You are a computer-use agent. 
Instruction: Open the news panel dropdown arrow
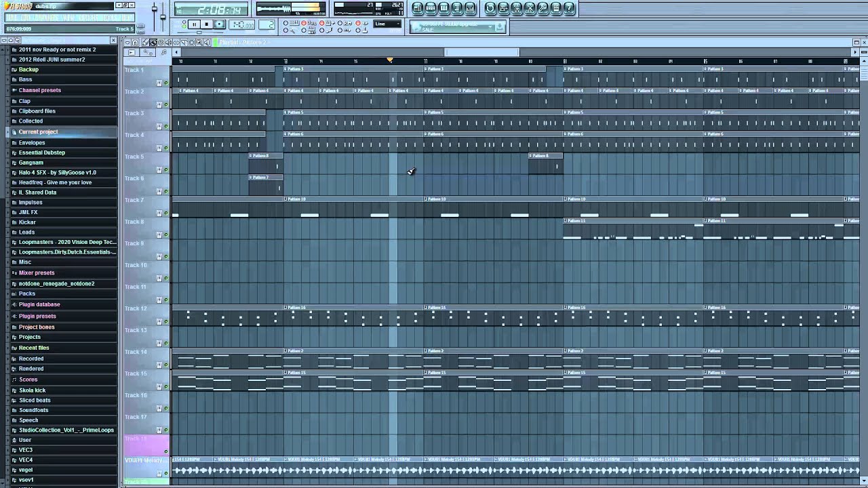click(490, 26)
